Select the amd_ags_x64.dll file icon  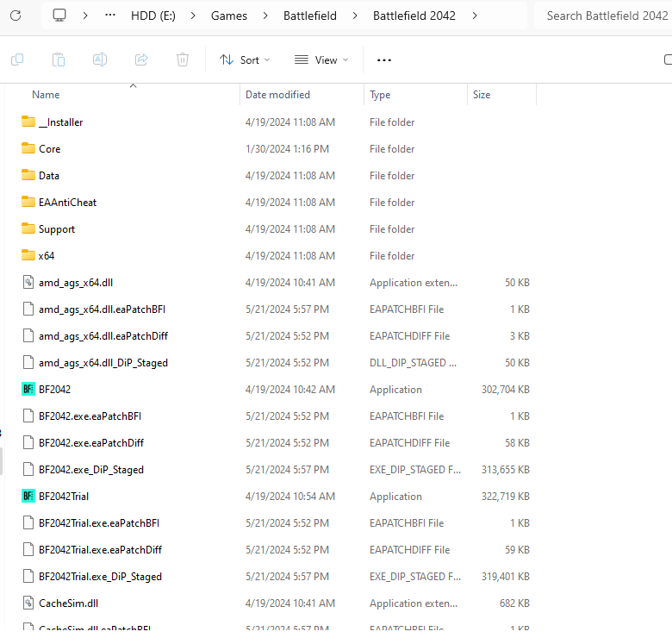point(28,282)
